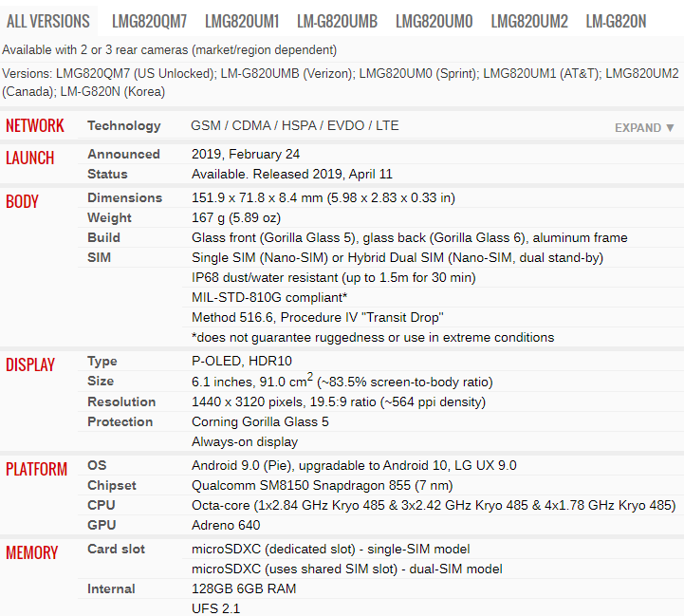Click the 'Always-on display' line
Screen dimensions: 684x616
click(245, 441)
